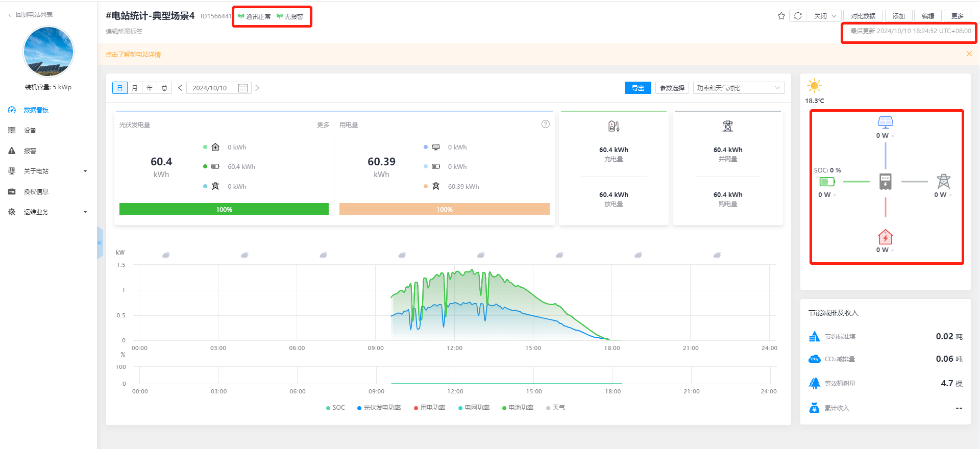The width and height of the screenshot is (980, 449).
Task: Click the 参数选择 button
Action: (672, 88)
